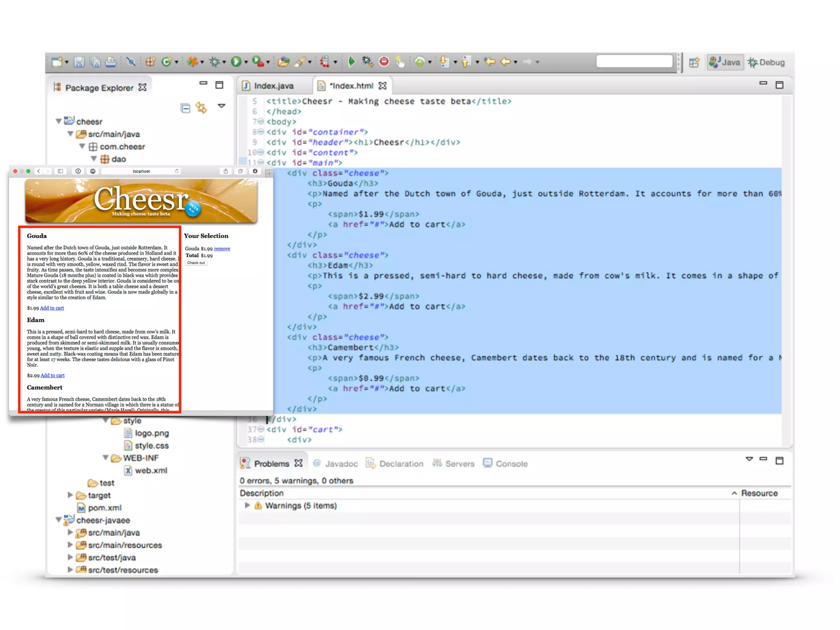The image size is (840, 630).
Task: Click the green Run button icon
Action: [x=236, y=62]
